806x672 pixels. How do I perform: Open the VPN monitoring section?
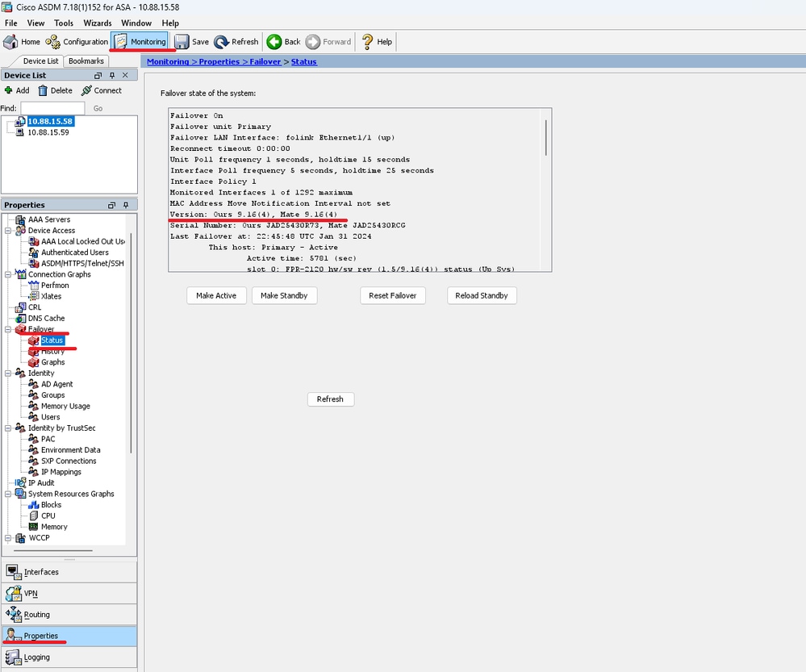69,593
